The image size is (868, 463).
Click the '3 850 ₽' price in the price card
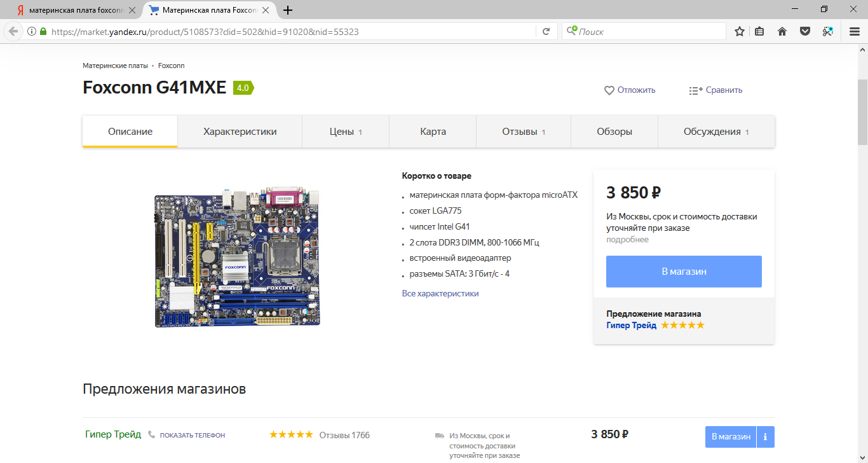point(634,193)
